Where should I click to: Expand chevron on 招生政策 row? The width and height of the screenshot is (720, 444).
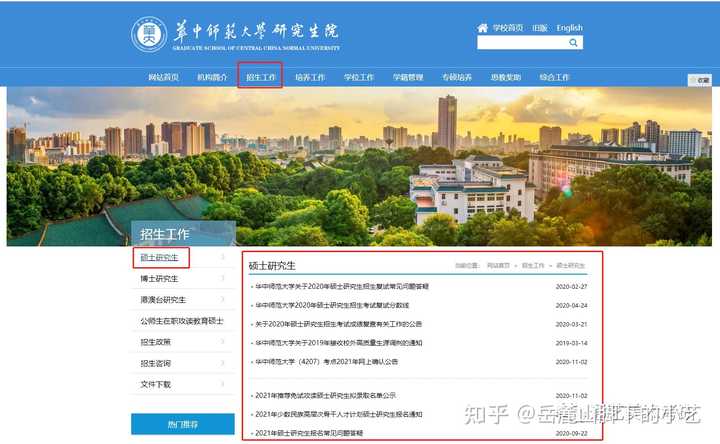(223, 342)
